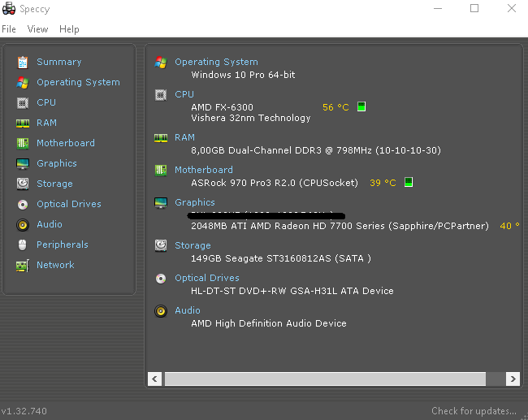Click the RAM module icon in sidebar

point(22,123)
